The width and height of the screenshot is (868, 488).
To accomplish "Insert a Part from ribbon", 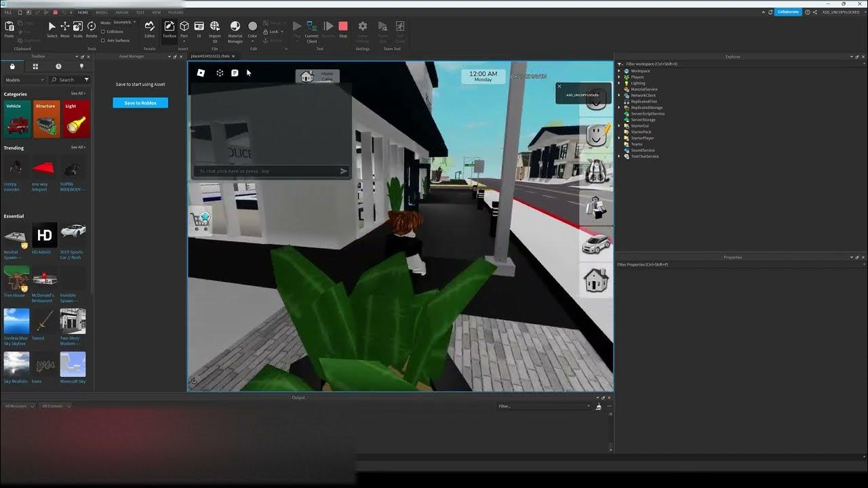I will tap(184, 28).
